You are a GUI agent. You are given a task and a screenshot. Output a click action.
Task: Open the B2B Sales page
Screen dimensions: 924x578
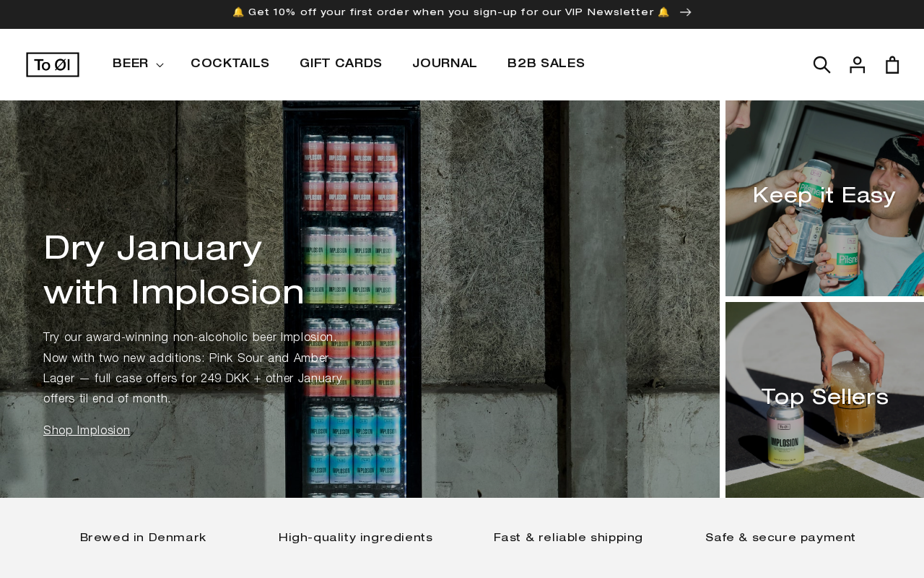(546, 64)
